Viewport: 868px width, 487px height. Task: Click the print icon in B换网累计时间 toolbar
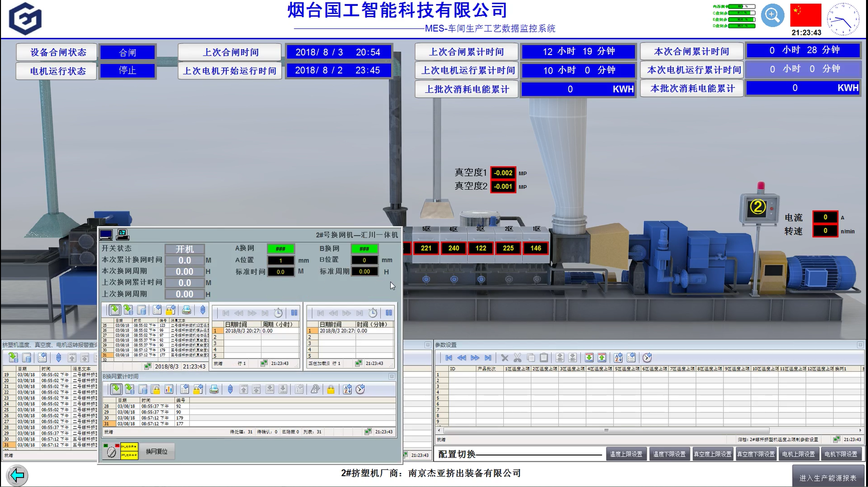(x=214, y=390)
